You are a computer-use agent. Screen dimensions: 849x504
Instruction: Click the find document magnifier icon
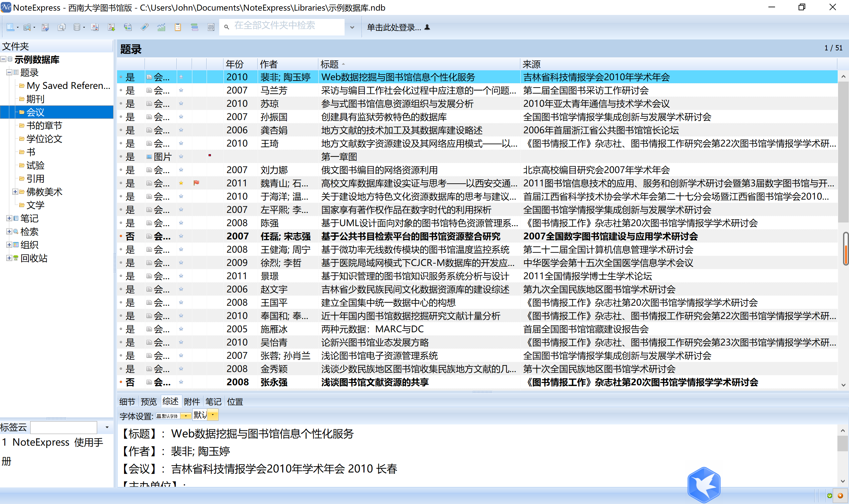(61, 27)
